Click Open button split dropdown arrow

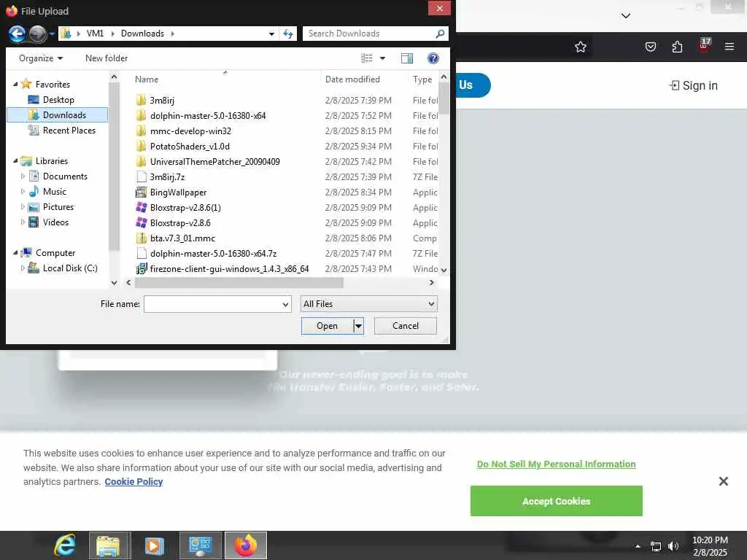pos(359,326)
